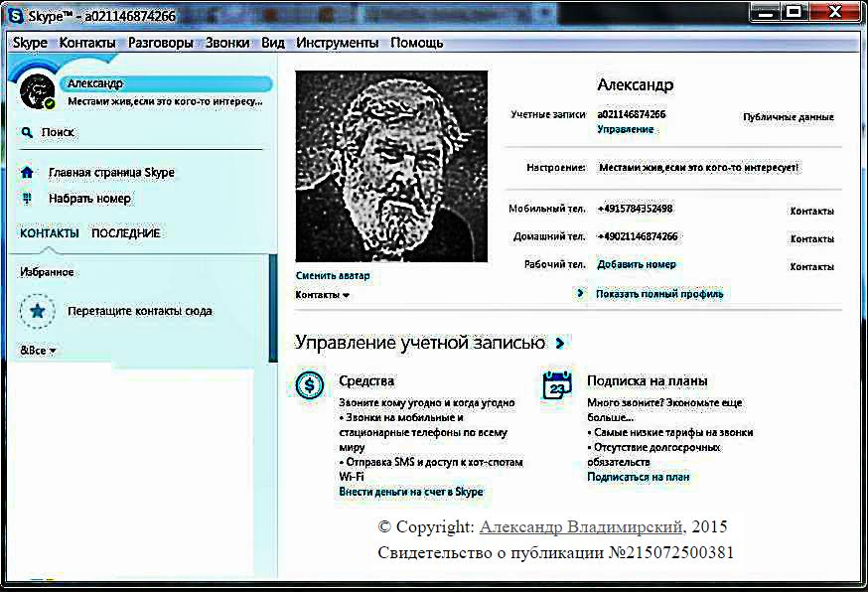Click arrow icon beside Показать полный профиль
This screenshot has height=592, width=868.
(580, 293)
